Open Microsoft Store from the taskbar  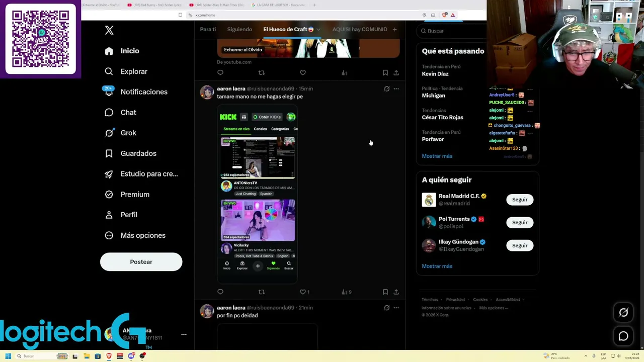pyautogui.click(x=98, y=356)
